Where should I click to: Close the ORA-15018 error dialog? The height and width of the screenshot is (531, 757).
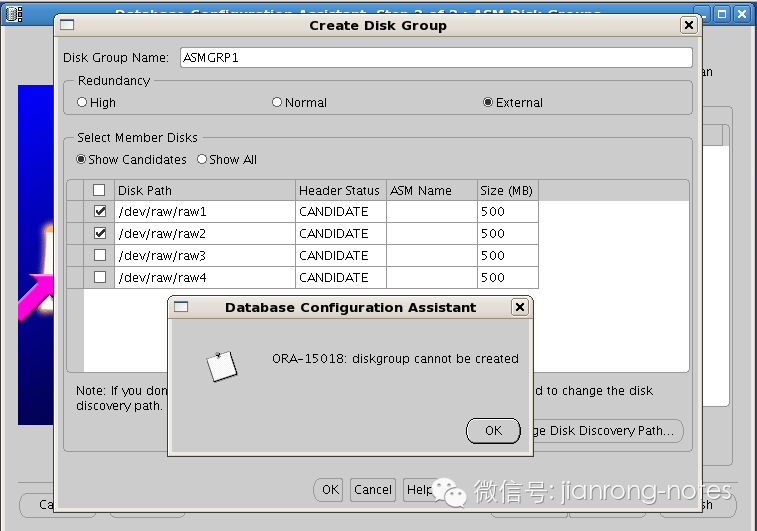[x=519, y=307]
